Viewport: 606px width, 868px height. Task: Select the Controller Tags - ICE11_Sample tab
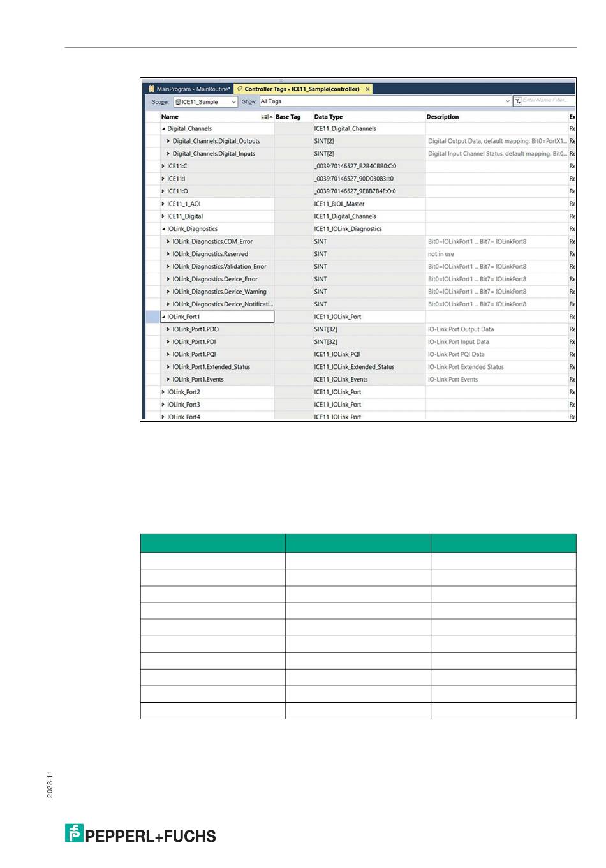(x=302, y=89)
